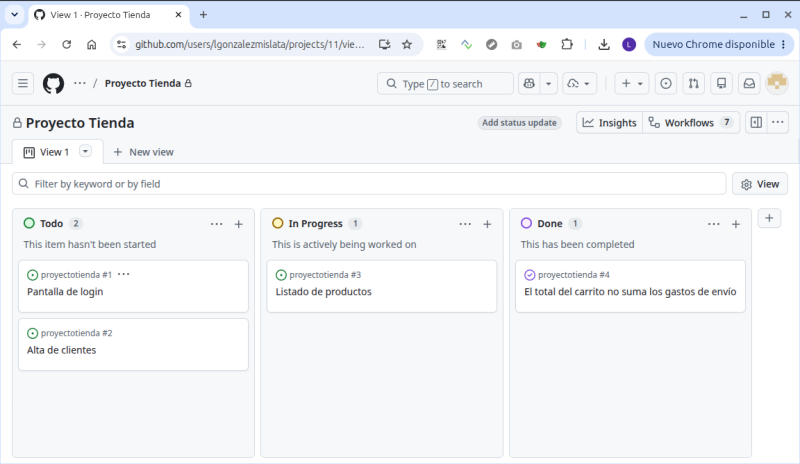Click the proyectotienda #3 reference

[x=325, y=275]
